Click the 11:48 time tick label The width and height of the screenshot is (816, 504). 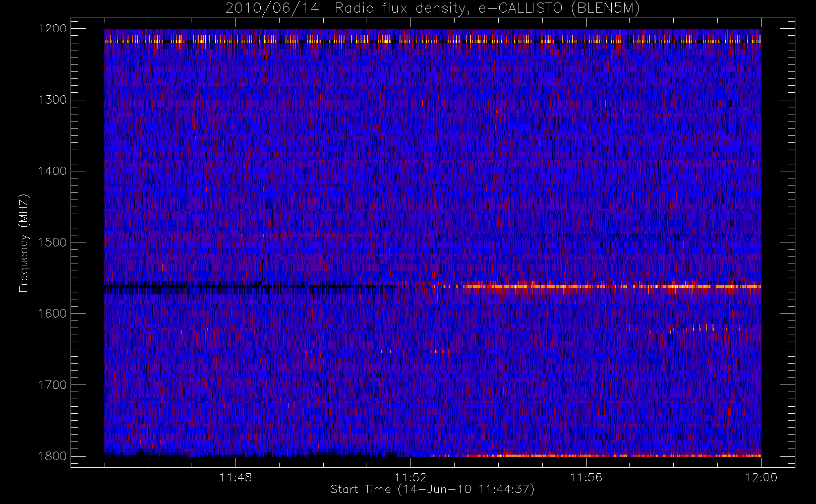point(236,477)
